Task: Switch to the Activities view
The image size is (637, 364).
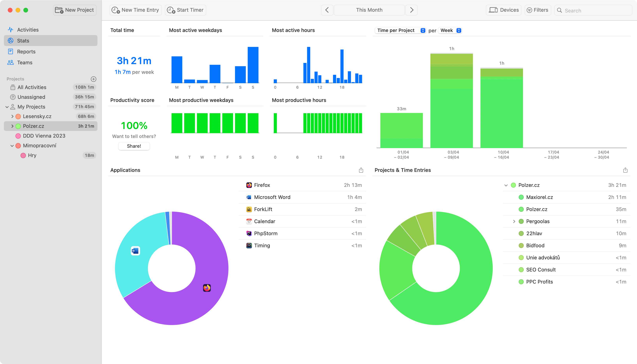Action: (27, 30)
